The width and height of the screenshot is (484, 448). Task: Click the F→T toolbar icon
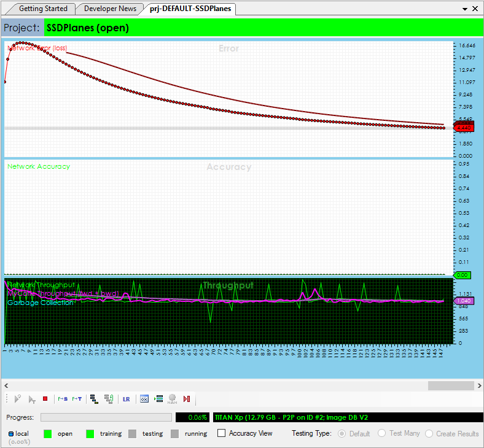(x=77, y=399)
